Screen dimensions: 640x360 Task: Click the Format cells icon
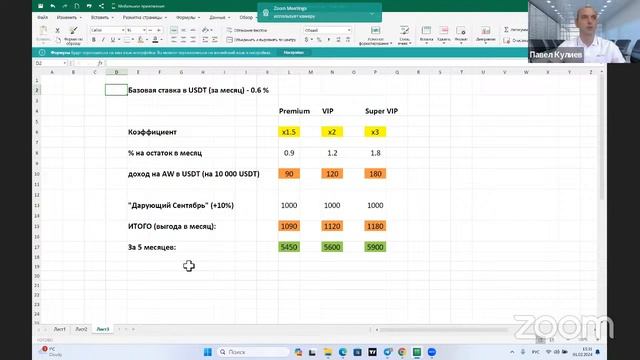pyautogui.click(x=461, y=31)
